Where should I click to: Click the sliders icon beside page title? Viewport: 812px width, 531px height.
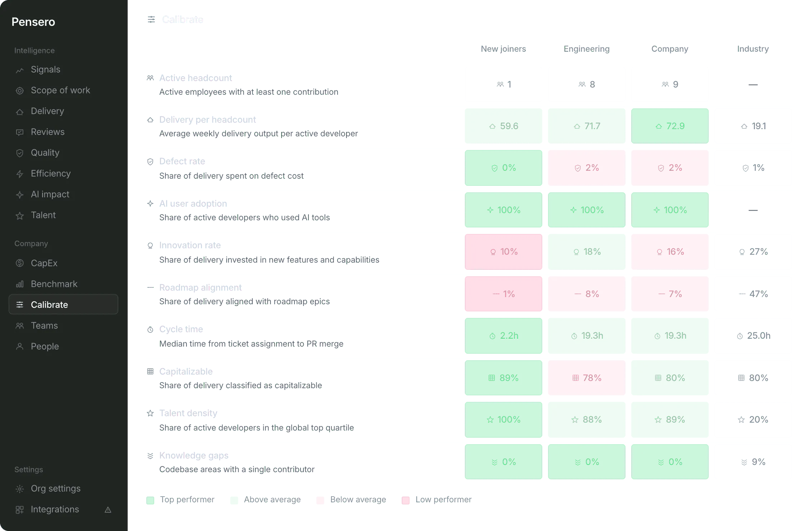(151, 19)
